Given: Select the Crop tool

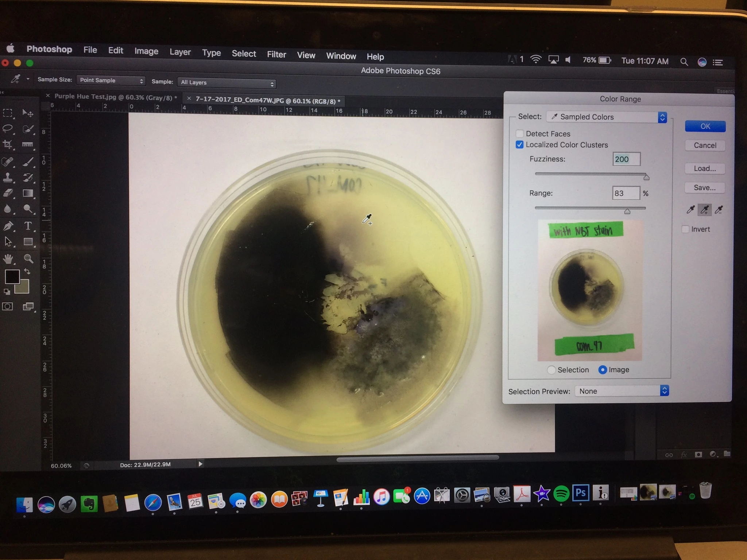Looking at the screenshot, I should 8,144.
